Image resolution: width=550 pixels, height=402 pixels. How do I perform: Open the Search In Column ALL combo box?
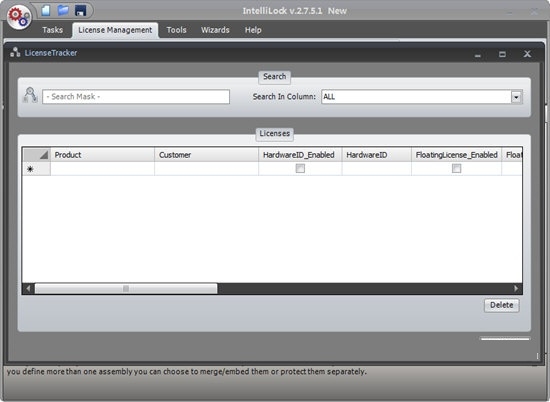click(422, 97)
